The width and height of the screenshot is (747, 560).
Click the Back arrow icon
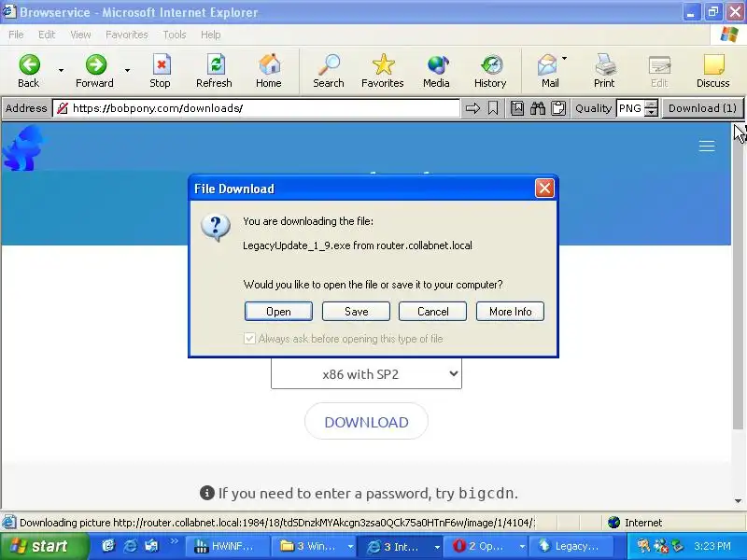coord(29,64)
